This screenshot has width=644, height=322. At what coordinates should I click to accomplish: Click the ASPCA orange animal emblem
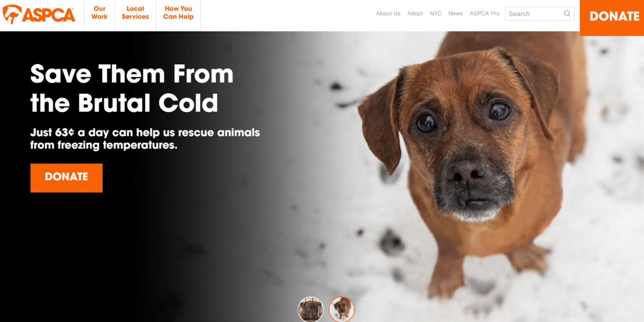12,15
